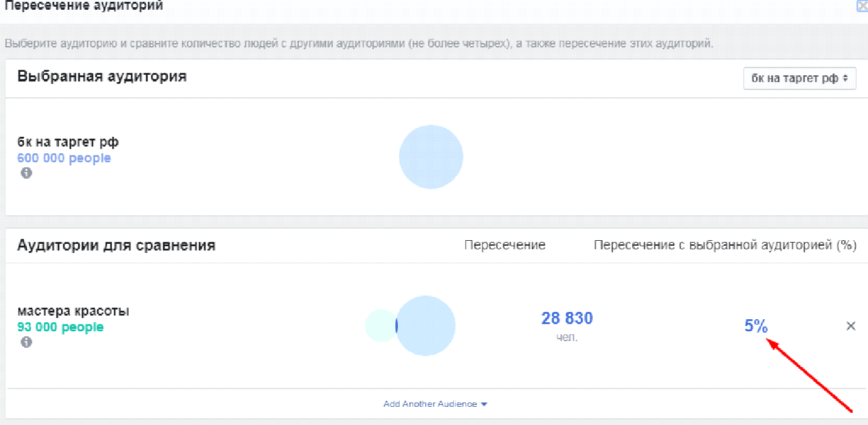Viewport: 868px width, 425px height.
Task: Click the 5% overlap percentage value
Action: pyautogui.click(x=756, y=326)
